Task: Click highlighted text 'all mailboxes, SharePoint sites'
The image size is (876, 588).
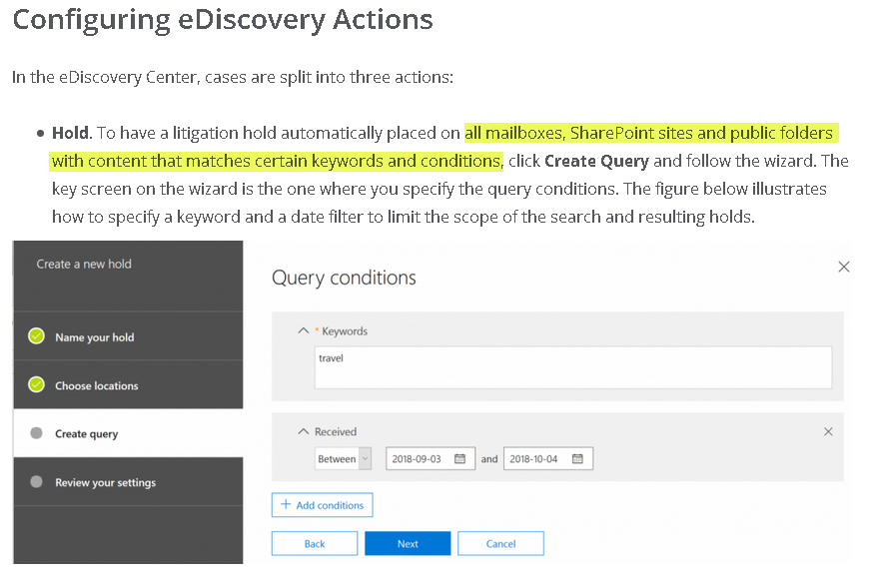Action: [578, 133]
